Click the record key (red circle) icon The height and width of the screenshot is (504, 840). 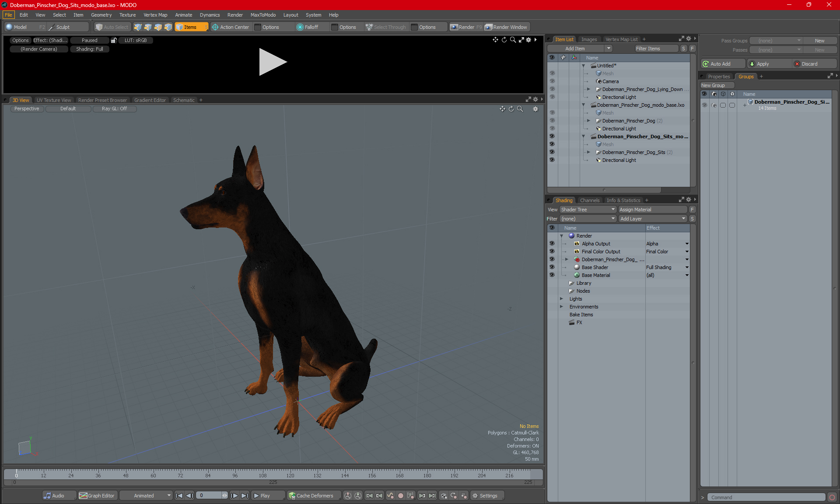(x=400, y=496)
